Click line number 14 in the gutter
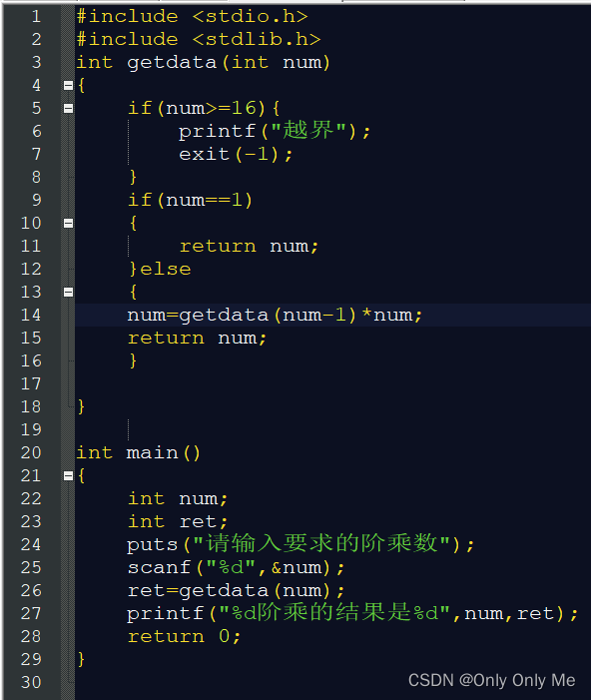Viewport: 591px width, 700px height. (31, 316)
